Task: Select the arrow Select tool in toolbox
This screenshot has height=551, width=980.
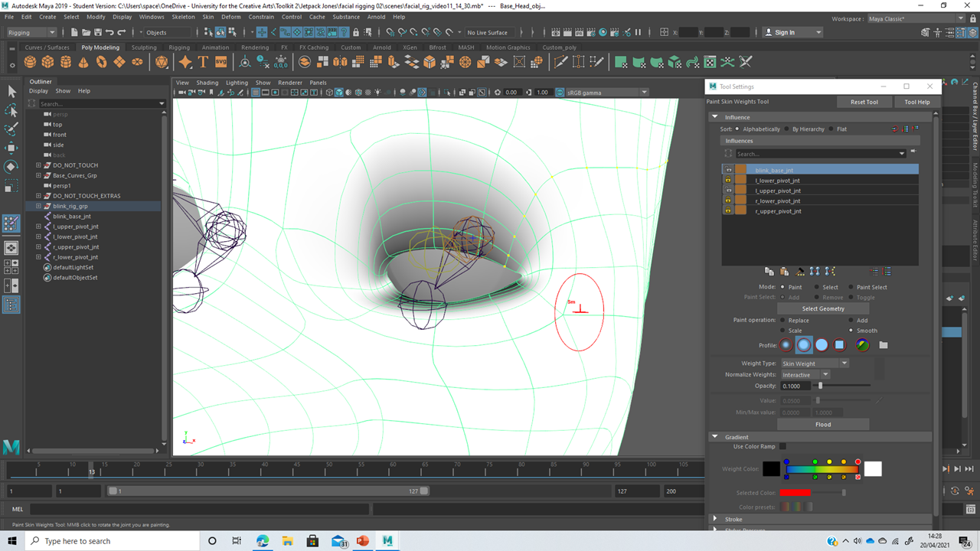Action: pyautogui.click(x=11, y=91)
